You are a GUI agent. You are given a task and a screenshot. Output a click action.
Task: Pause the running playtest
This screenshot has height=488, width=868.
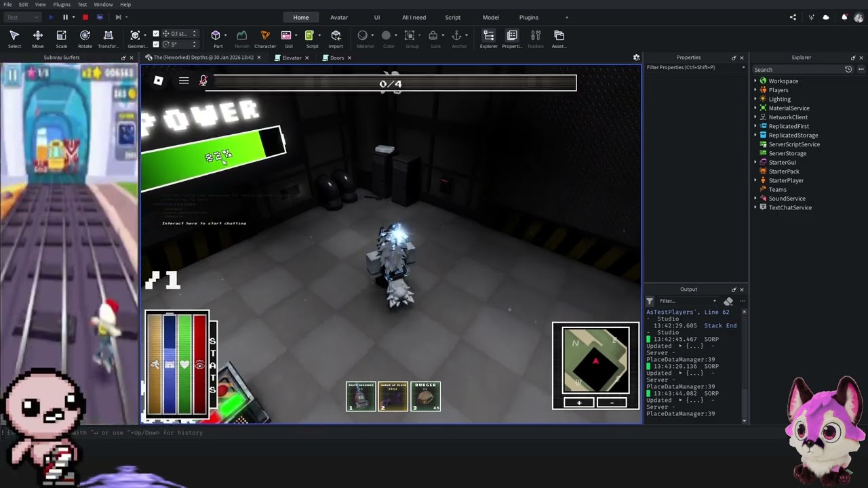(65, 18)
